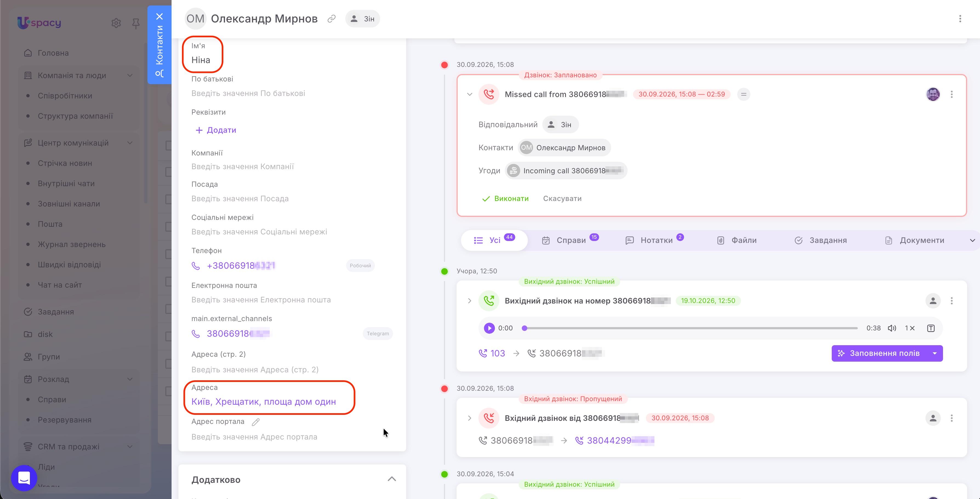Viewport: 980px width, 499px height.
Task: Seek on the call recording progress bar
Action: tap(690, 328)
